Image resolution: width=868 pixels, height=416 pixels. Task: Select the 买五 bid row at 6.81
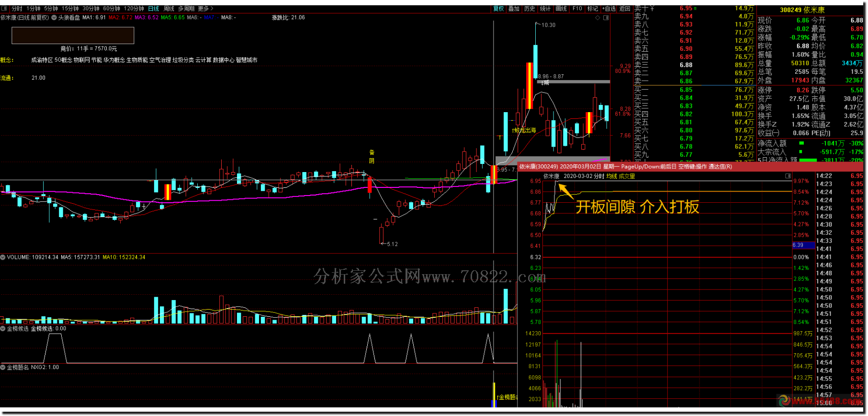coord(694,122)
